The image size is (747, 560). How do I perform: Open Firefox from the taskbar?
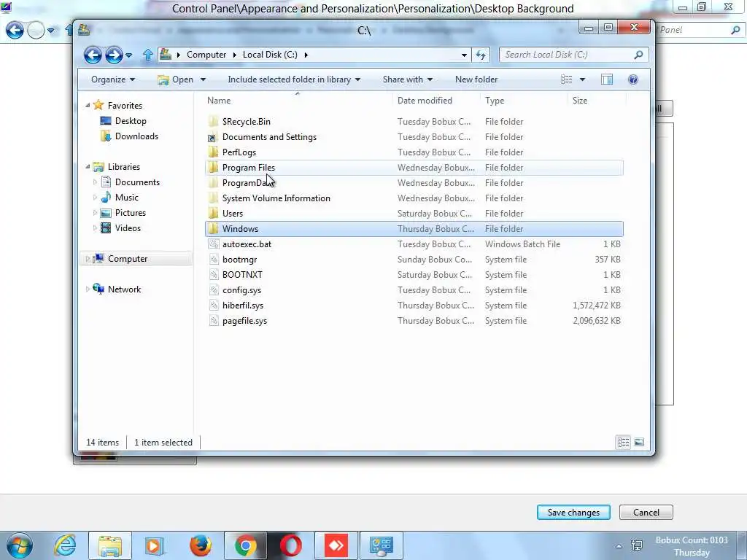click(201, 545)
